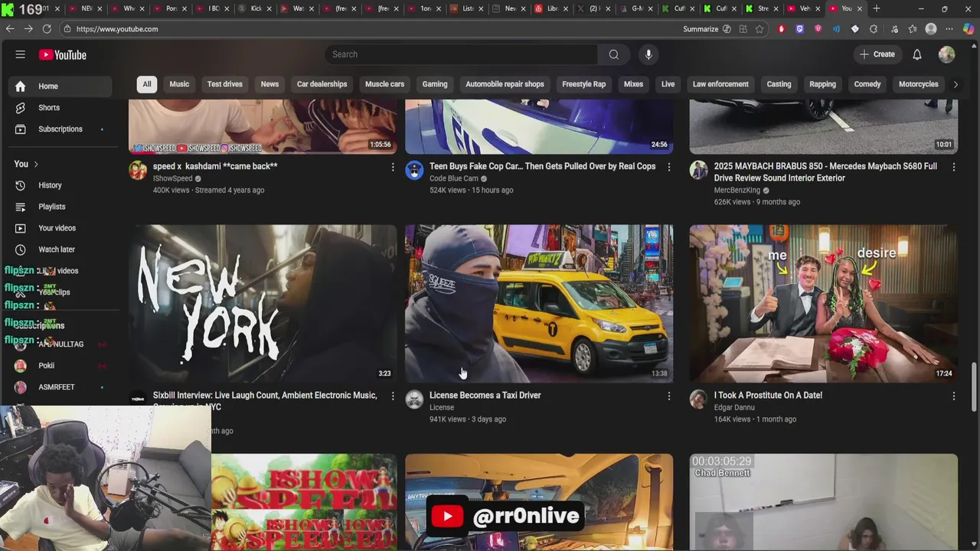Open History in the sidebar
Screen dimensions: 980x551
point(60,185)
